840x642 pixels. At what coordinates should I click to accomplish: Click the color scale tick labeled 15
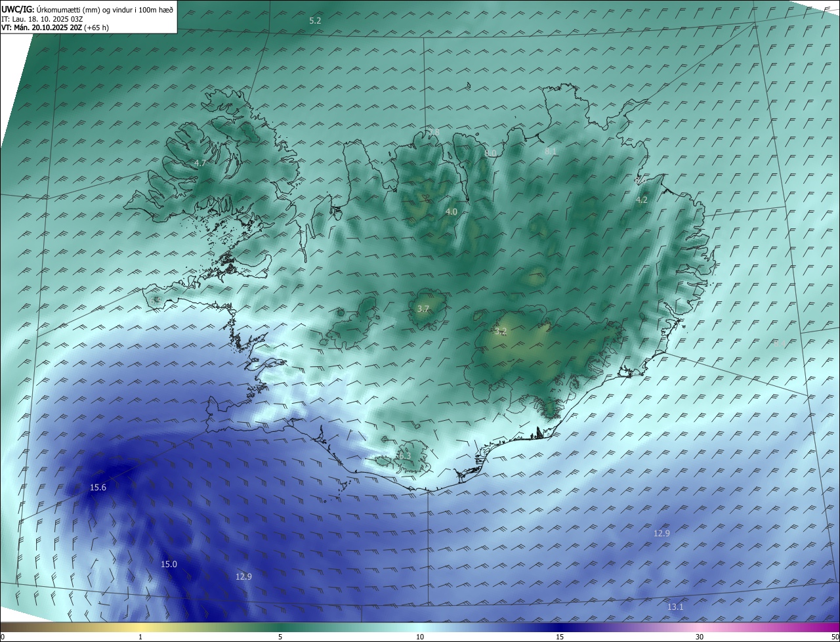coord(560,637)
